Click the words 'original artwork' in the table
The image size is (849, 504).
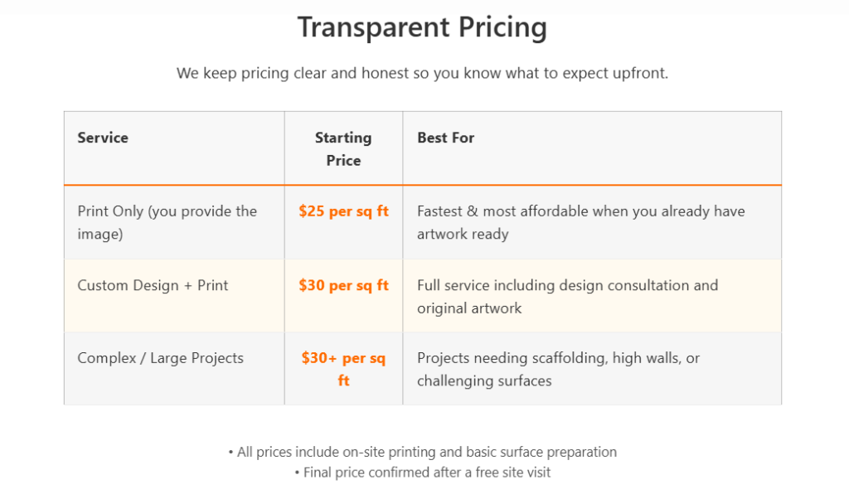469,308
